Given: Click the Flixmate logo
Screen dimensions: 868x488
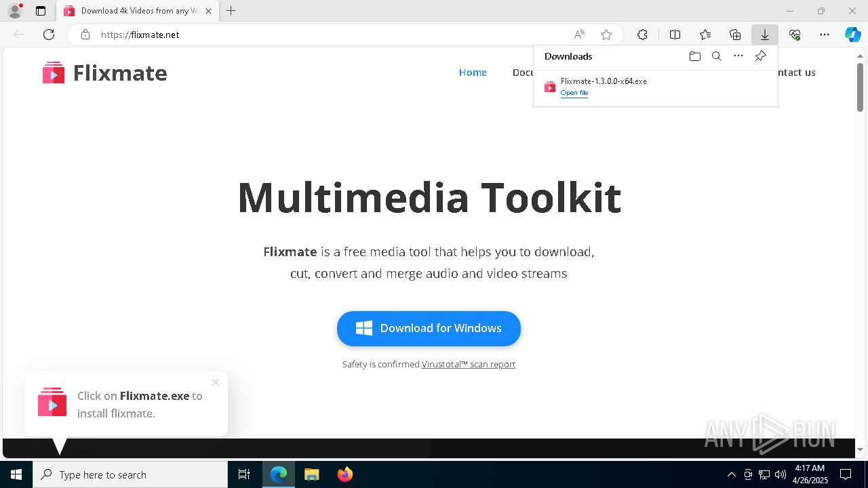Looking at the screenshot, I should coord(105,73).
